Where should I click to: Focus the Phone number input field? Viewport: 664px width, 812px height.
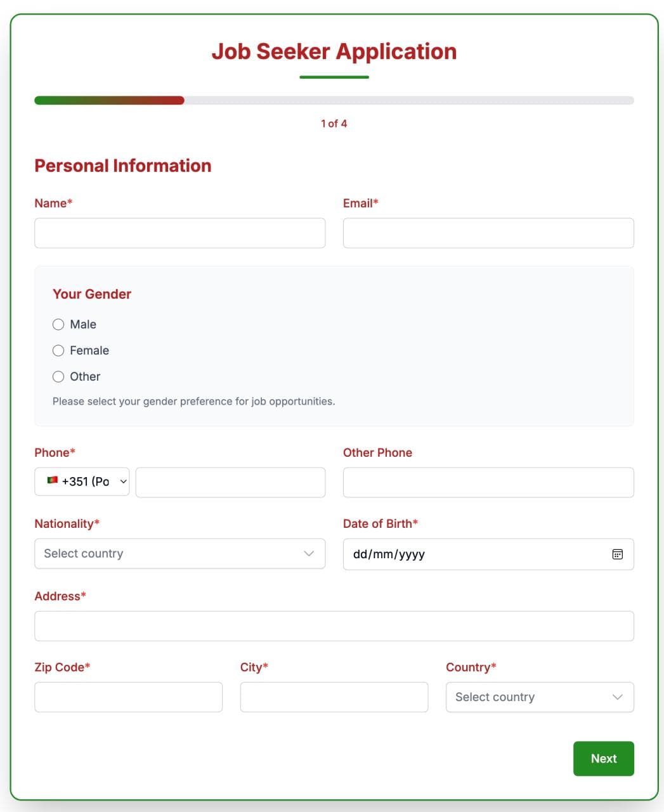coord(230,482)
